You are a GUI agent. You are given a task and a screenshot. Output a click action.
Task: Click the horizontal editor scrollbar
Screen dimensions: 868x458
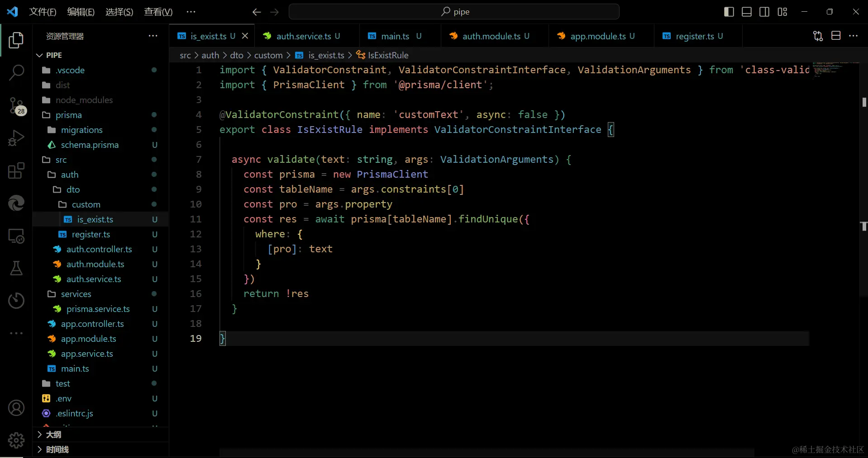pyautogui.click(x=486, y=453)
